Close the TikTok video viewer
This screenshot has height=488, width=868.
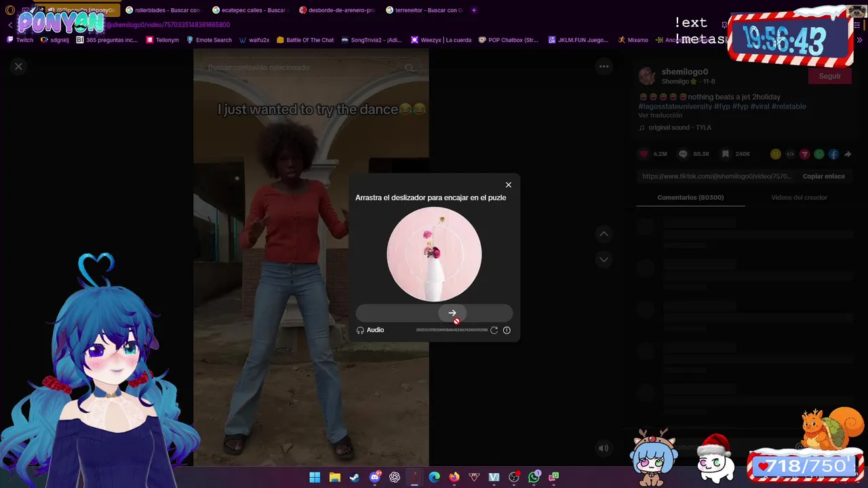point(18,66)
